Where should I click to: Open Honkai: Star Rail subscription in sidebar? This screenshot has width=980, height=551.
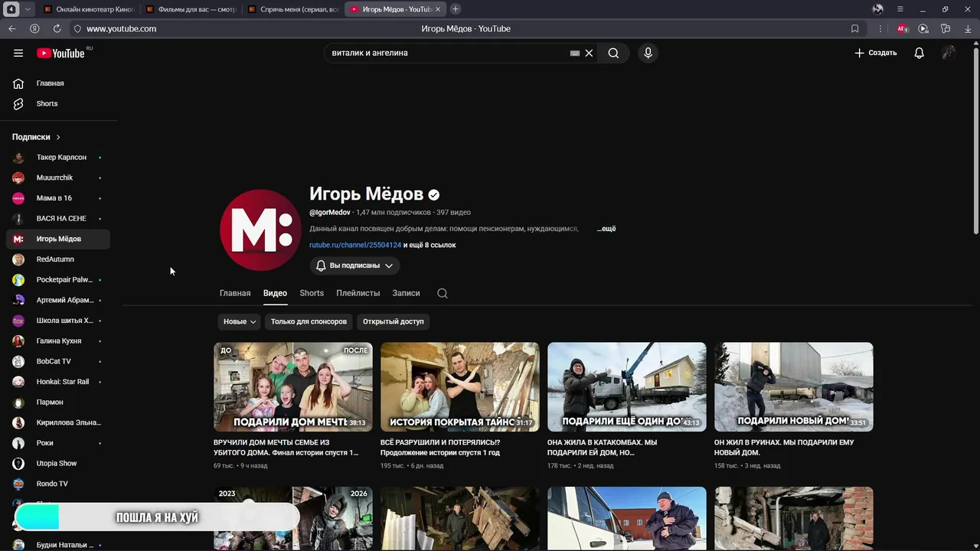tap(58, 382)
